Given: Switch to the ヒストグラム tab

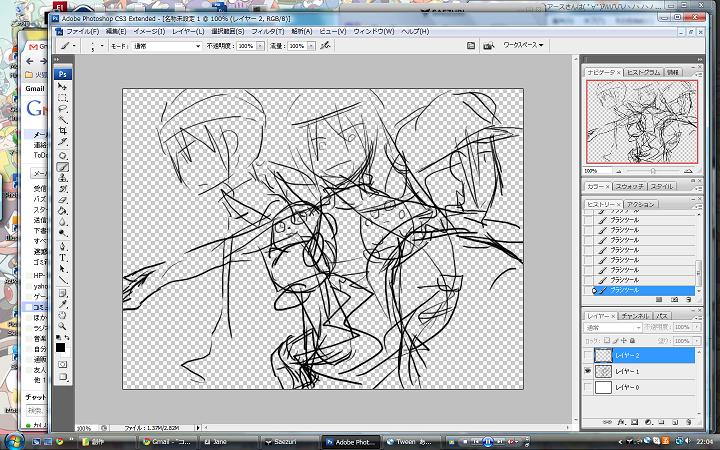Looking at the screenshot, I should 643,73.
